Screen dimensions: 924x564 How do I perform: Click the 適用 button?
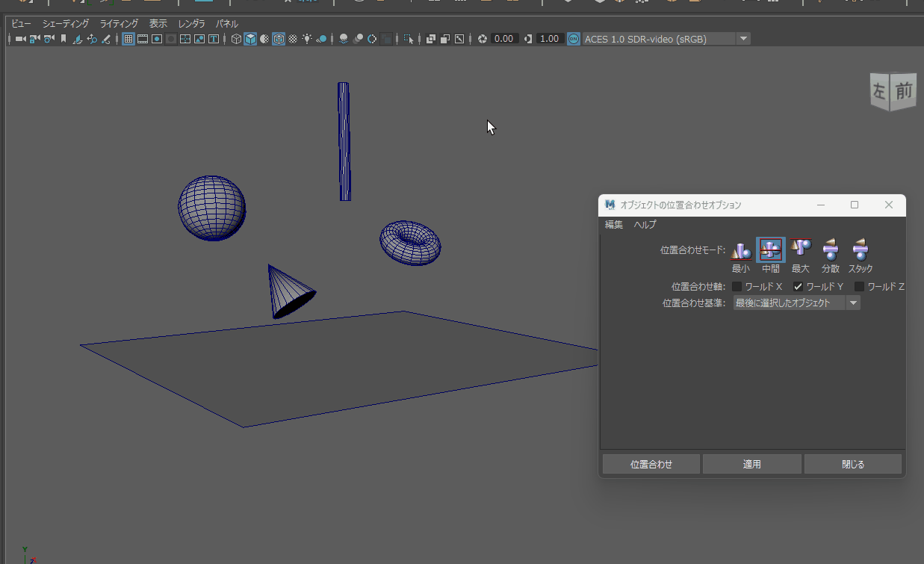(x=751, y=464)
